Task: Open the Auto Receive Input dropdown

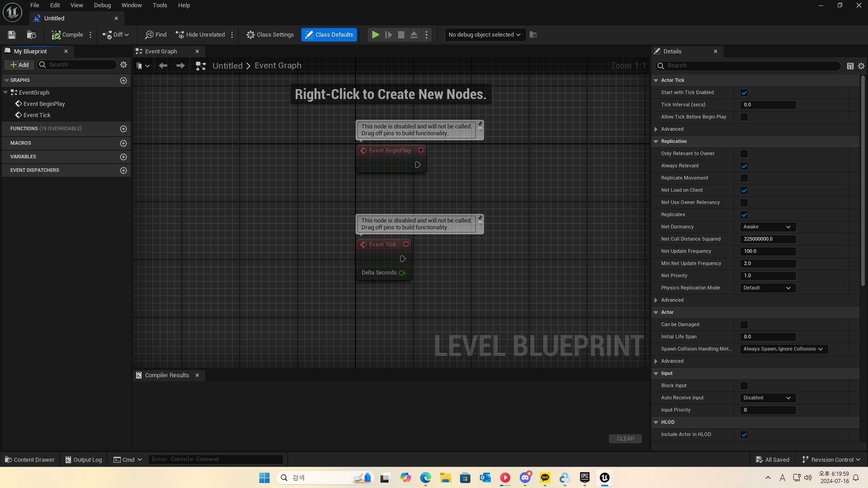Action: [x=768, y=398]
